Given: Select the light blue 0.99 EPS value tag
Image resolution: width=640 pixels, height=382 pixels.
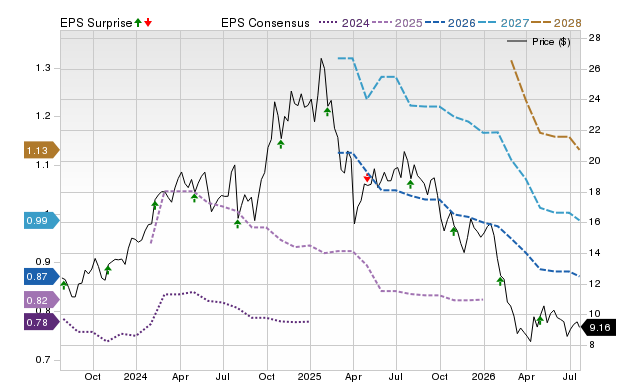Looking at the screenshot, I should point(41,220).
